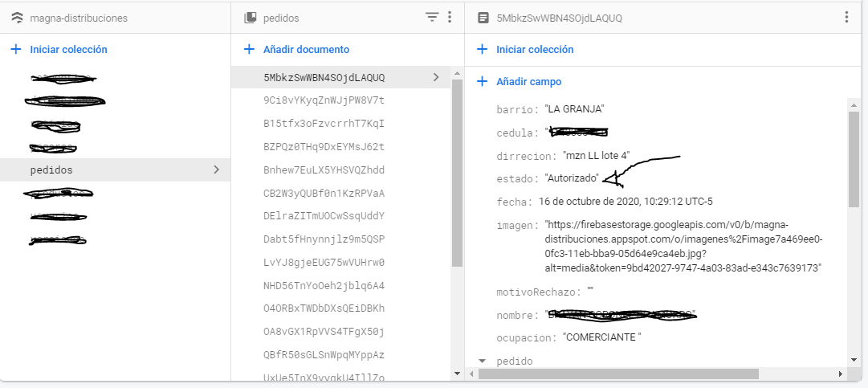Select document 9Ci8vYKyqZnWJjPW8V7t
Image resolution: width=868 pixels, height=388 pixels.
click(x=324, y=101)
